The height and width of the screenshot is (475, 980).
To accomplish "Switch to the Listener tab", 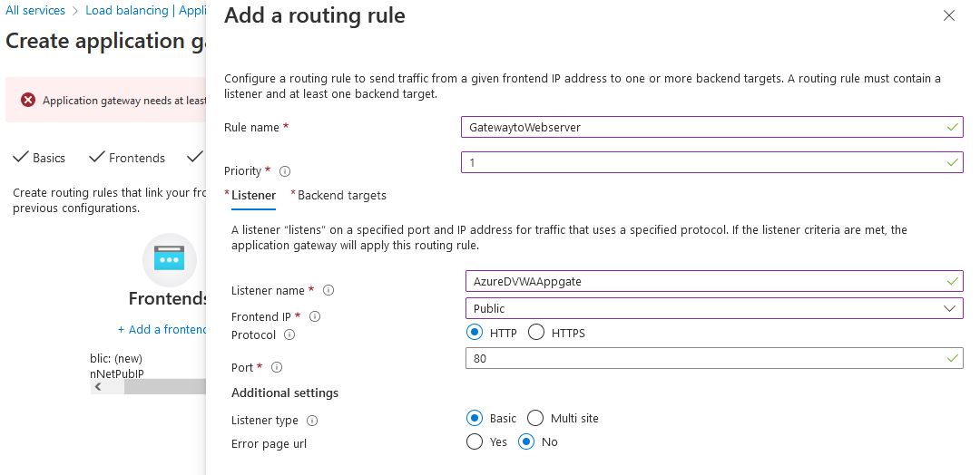I will [253, 195].
